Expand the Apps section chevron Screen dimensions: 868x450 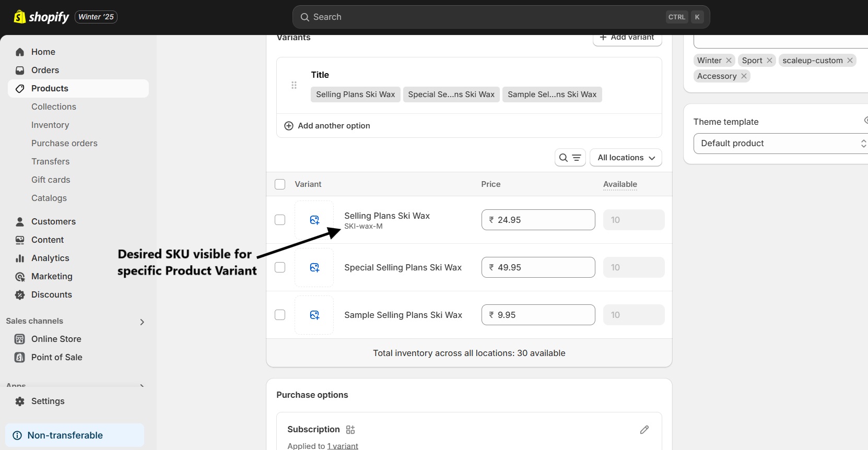click(142, 386)
